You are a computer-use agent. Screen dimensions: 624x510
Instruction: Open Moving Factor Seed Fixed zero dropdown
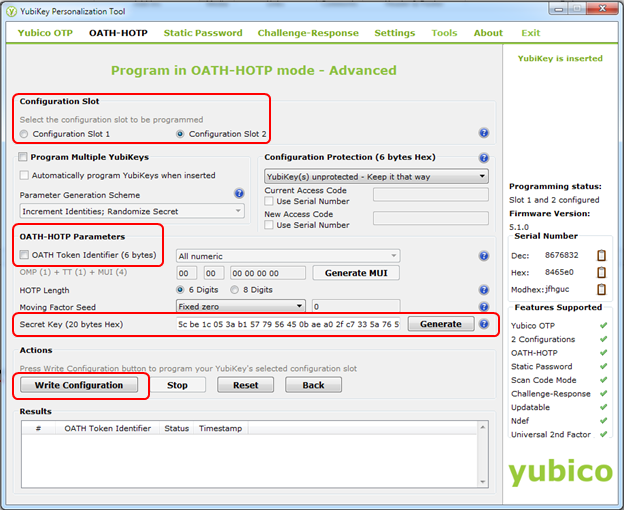pyautogui.click(x=241, y=306)
